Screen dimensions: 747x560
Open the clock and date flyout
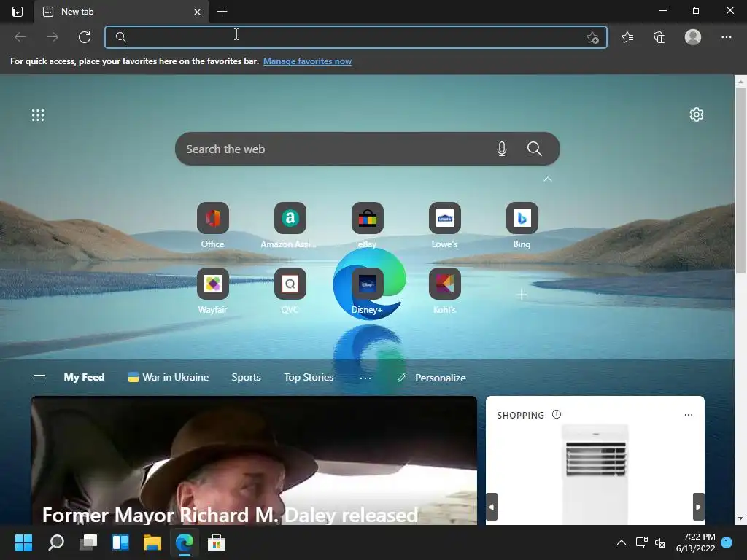695,542
